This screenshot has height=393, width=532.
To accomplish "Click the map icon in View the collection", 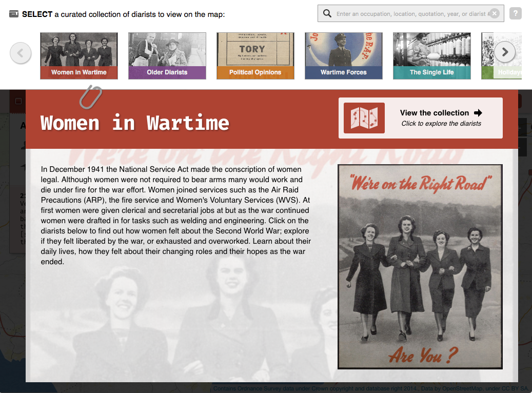I will click(364, 118).
